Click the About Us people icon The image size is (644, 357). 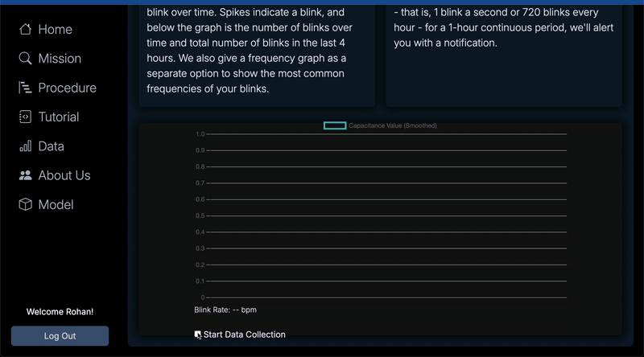point(26,175)
